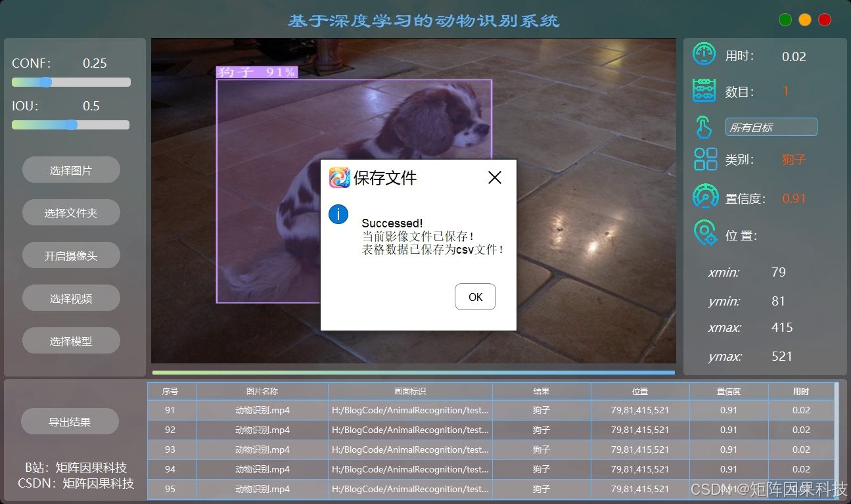This screenshot has height=504, width=851.
Task: Click the video progress bar below the image
Action: pyautogui.click(x=413, y=373)
